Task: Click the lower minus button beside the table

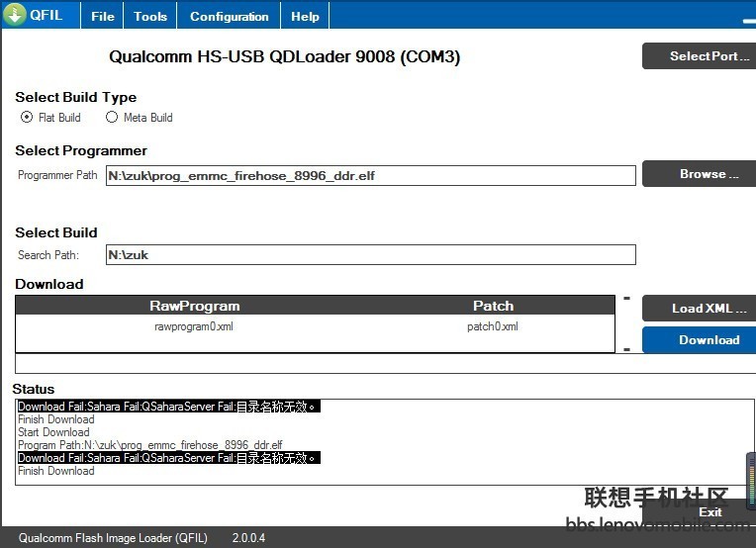Action: pyautogui.click(x=626, y=349)
